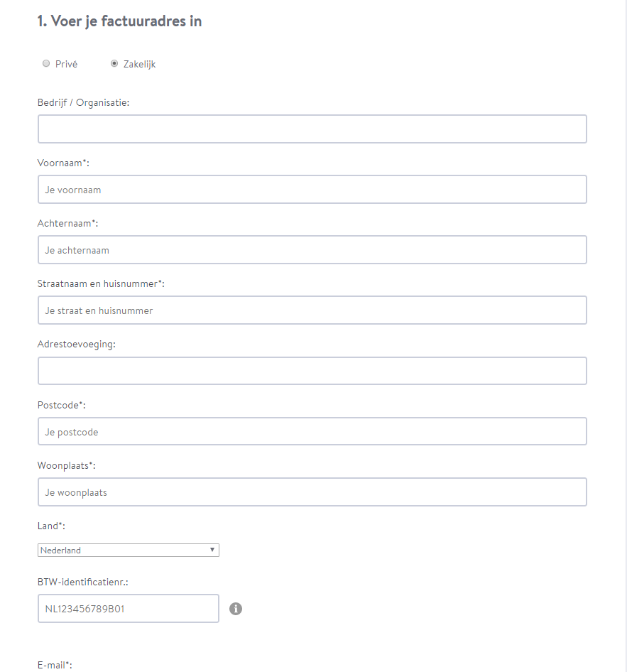Click the BTW number info icon
This screenshot has width=627, height=672.
(x=236, y=609)
